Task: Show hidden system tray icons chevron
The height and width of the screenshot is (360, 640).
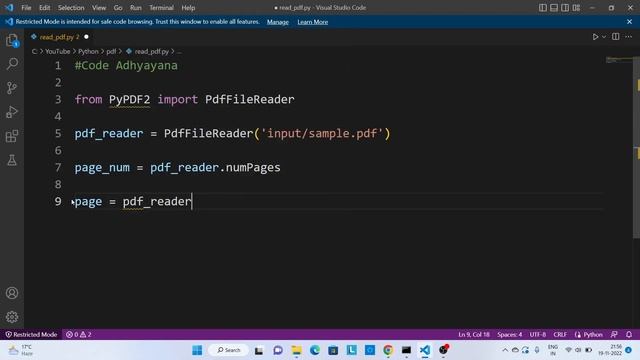Action: pyautogui.click(x=505, y=350)
